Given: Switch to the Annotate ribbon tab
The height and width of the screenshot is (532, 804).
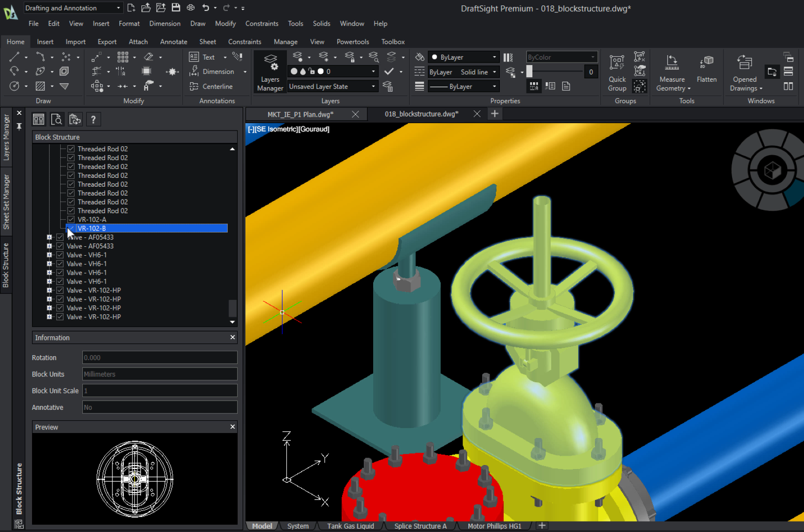Looking at the screenshot, I should tap(174, 42).
